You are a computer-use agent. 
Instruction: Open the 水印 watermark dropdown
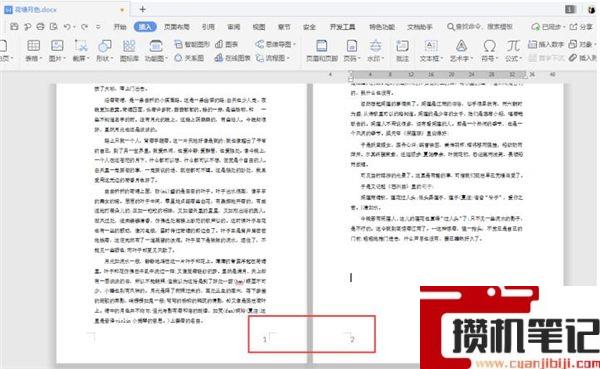(x=375, y=51)
